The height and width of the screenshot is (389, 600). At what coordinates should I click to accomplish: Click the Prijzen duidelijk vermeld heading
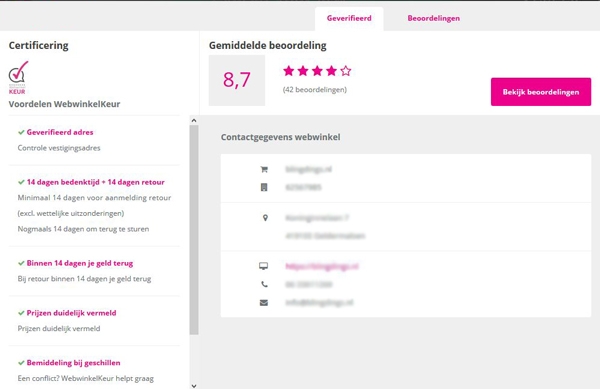coord(71,313)
